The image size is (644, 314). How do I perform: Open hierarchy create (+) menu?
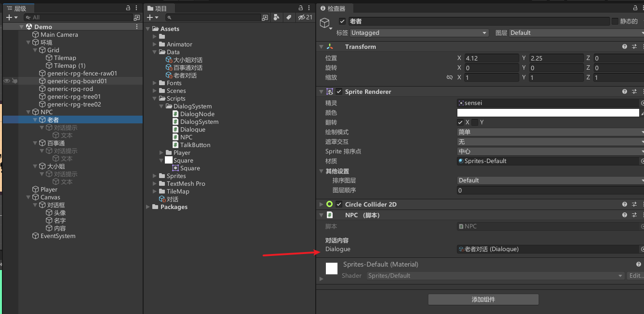coord(12,17)
